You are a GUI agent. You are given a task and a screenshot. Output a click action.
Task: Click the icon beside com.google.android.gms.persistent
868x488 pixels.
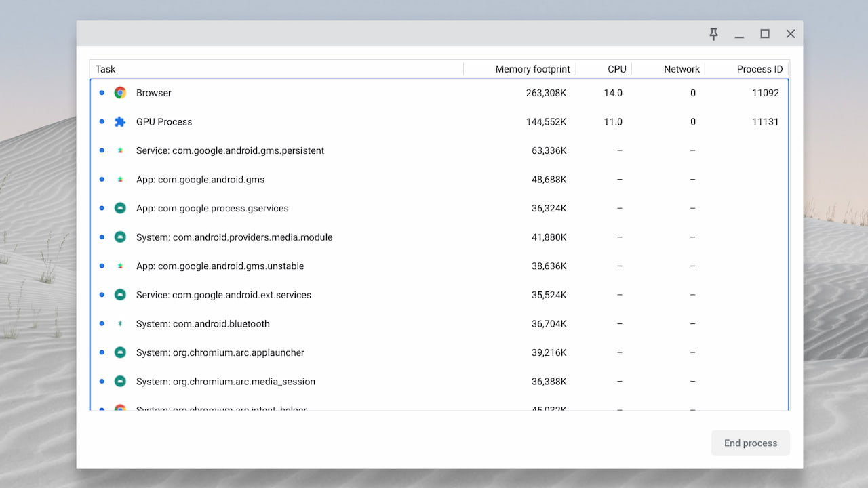(120, 150)
